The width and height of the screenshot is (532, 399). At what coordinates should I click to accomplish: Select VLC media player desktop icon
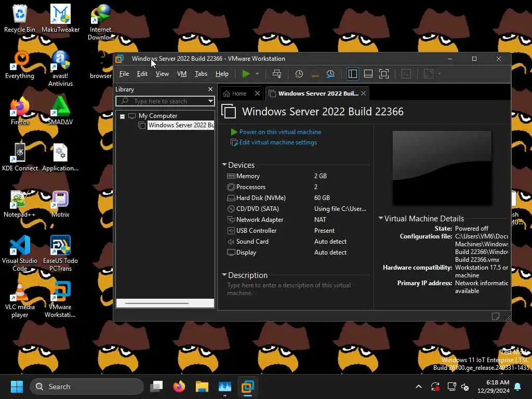coord(20,300)
